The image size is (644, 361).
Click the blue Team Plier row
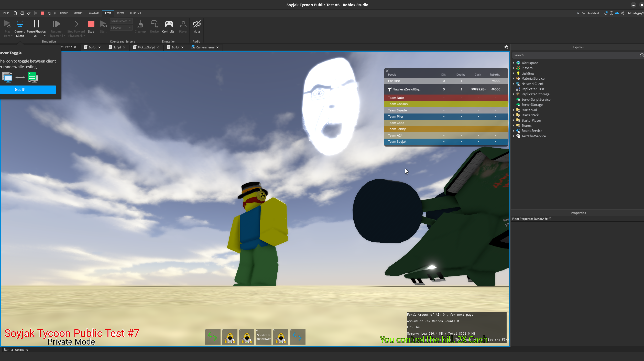[446, 117]
